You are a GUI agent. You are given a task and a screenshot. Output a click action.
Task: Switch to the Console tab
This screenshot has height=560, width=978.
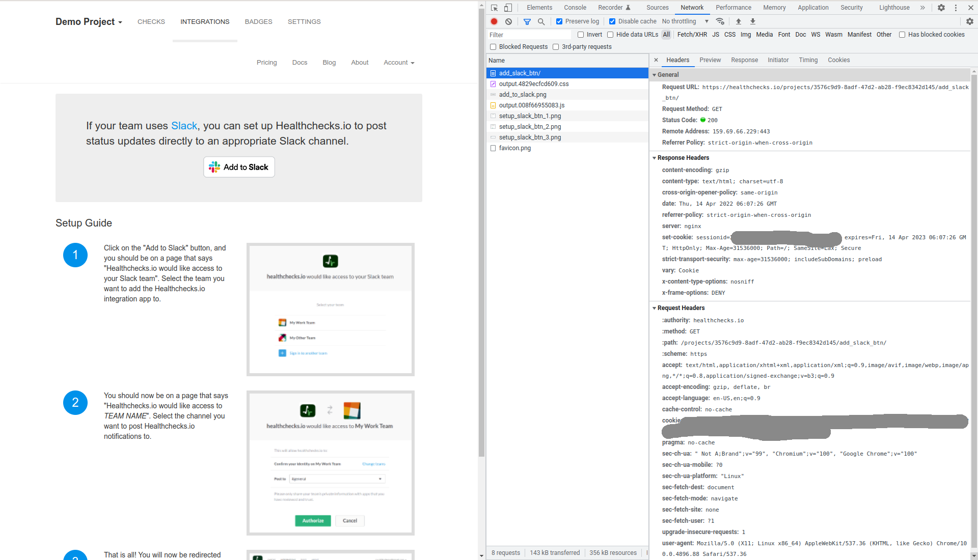[x=575, y=8]
